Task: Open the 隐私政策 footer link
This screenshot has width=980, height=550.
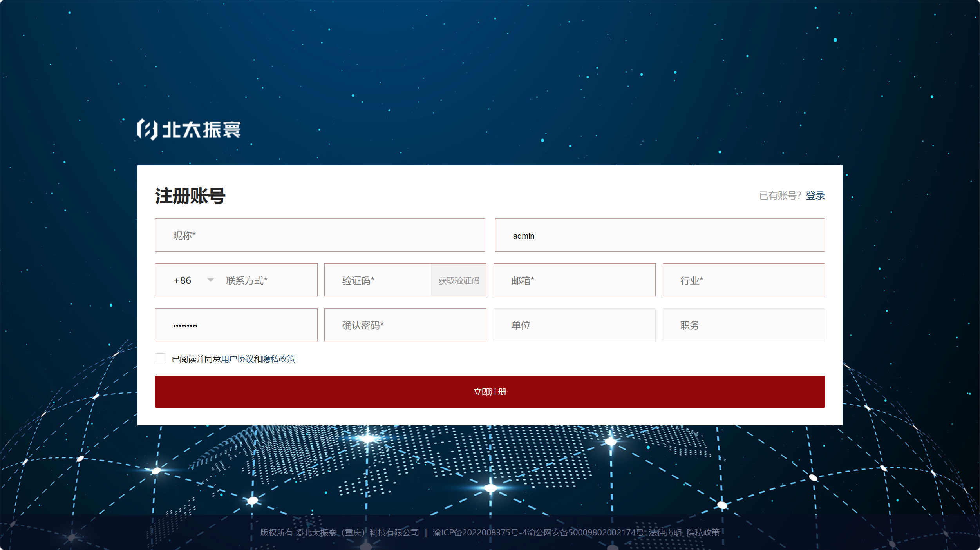Action: point(703,533)
